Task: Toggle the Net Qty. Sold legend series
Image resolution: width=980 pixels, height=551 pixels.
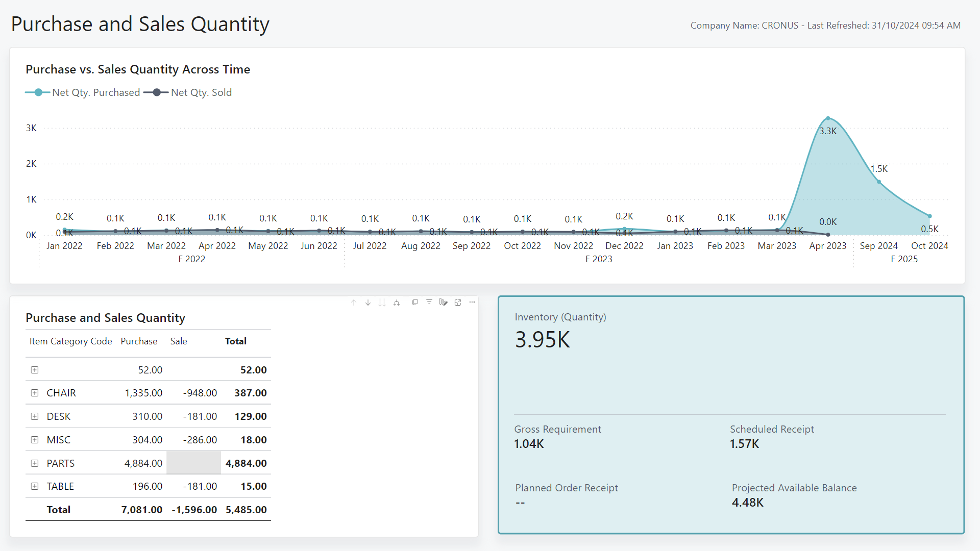Action: 201,92
